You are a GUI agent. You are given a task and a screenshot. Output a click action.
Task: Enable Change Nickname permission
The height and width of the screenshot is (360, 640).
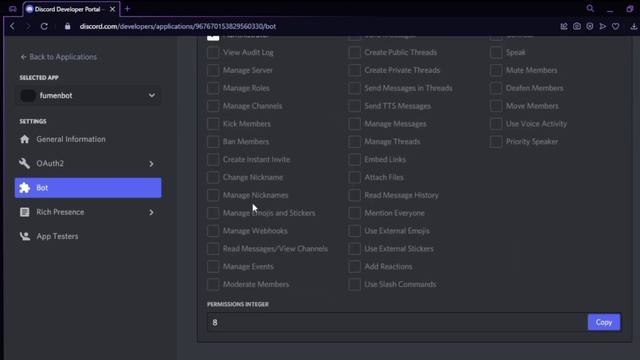(x=213, y=178)
